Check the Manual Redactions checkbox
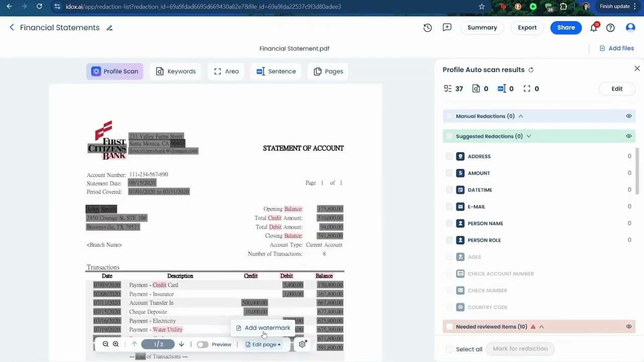 (449, 116)
